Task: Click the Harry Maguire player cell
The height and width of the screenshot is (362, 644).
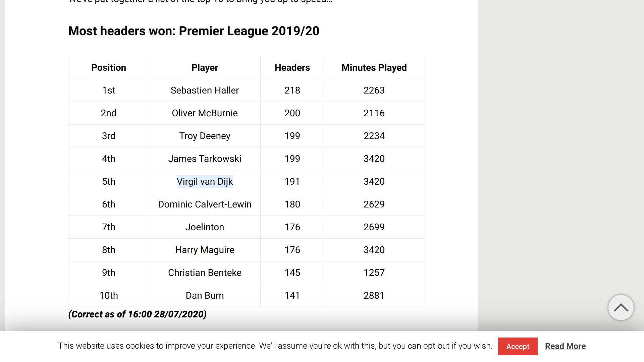Action: (205, 250)
